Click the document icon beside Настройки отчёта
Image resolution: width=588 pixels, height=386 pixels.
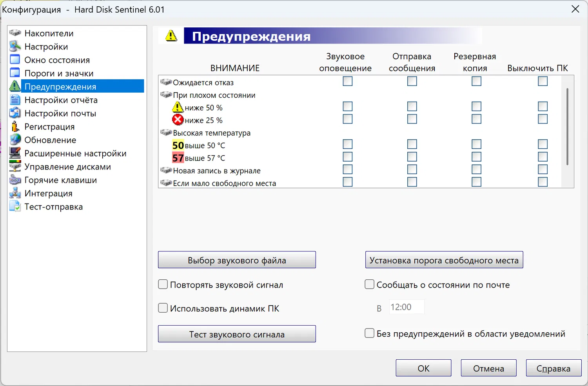coord(15,100)
